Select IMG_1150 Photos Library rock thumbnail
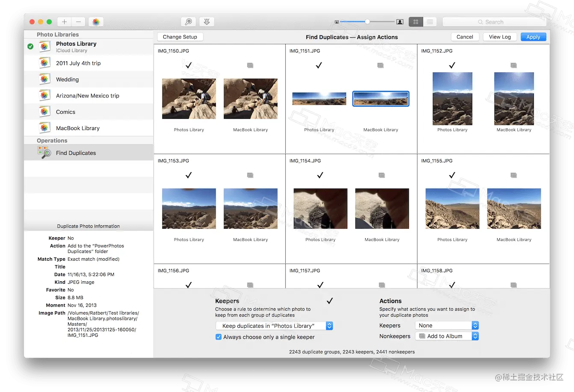Image resolution: width=574 pixels, height=392 pixels. pos(189,99)
